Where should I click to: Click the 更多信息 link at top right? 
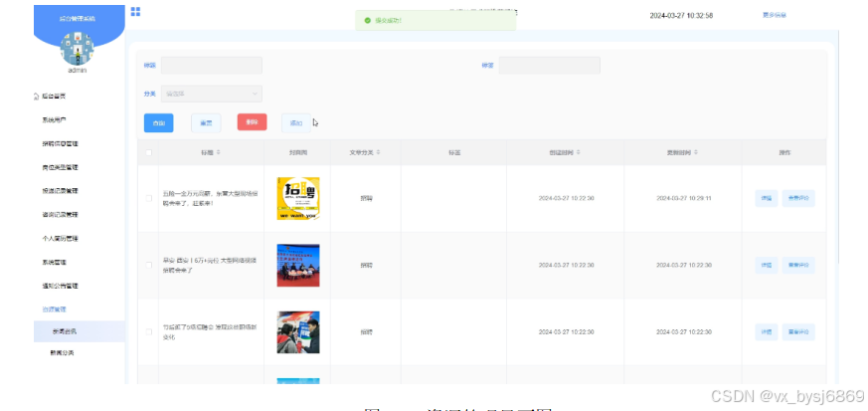(x=775, y=15)
